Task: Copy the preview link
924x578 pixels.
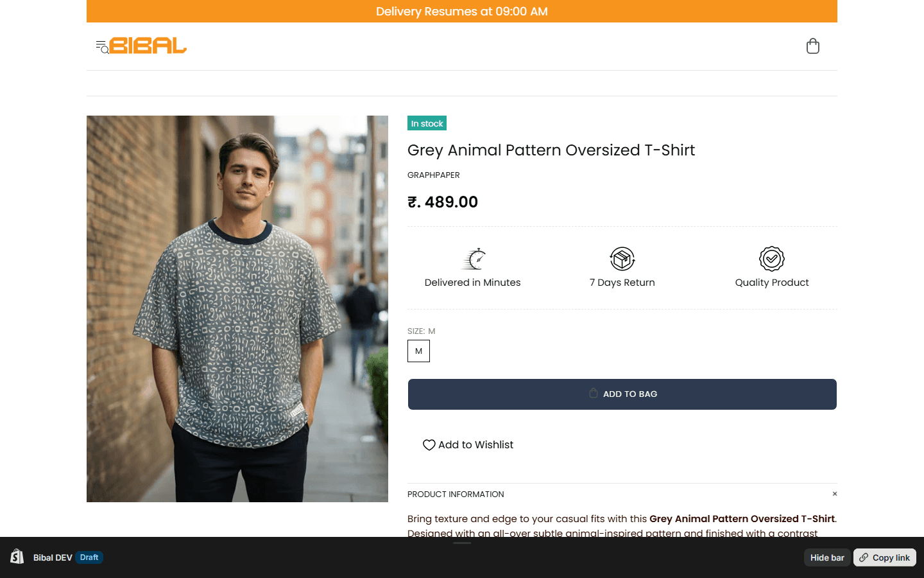Action: (884, 557)
